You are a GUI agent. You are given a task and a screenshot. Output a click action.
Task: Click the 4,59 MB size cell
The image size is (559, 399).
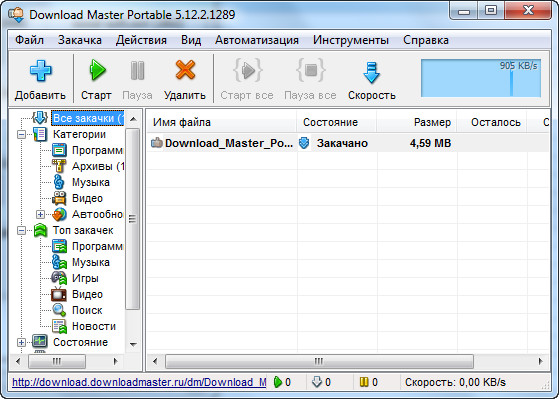[430, 143]
